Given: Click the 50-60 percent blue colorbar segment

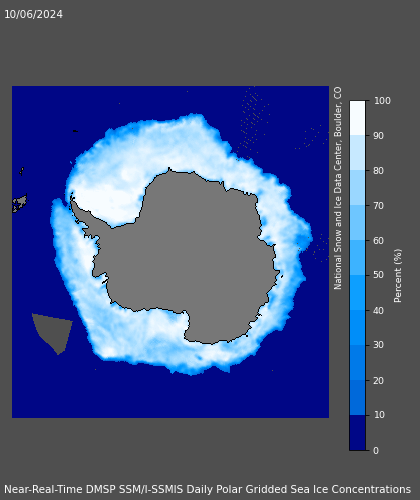Looking at the screenshot, I should pos(358,257).
